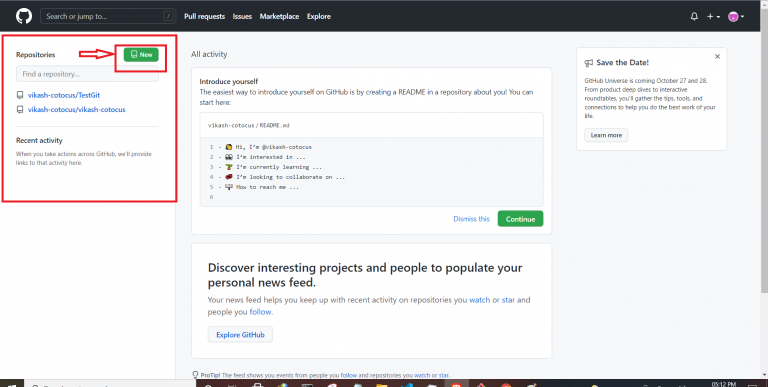This screenshot has height=387, width=768.
Task: Click repo icon beside vikash-cotocus/vikash-cotocus
Action: (20, 109)
